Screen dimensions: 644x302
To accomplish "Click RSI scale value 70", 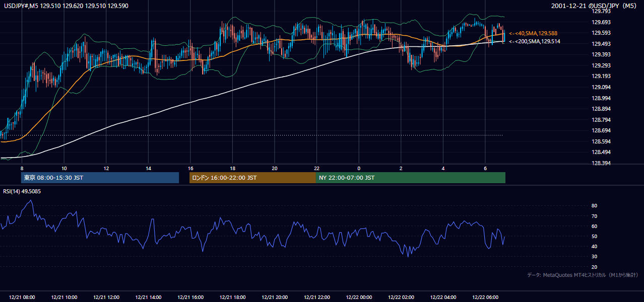I will [595, 216].
